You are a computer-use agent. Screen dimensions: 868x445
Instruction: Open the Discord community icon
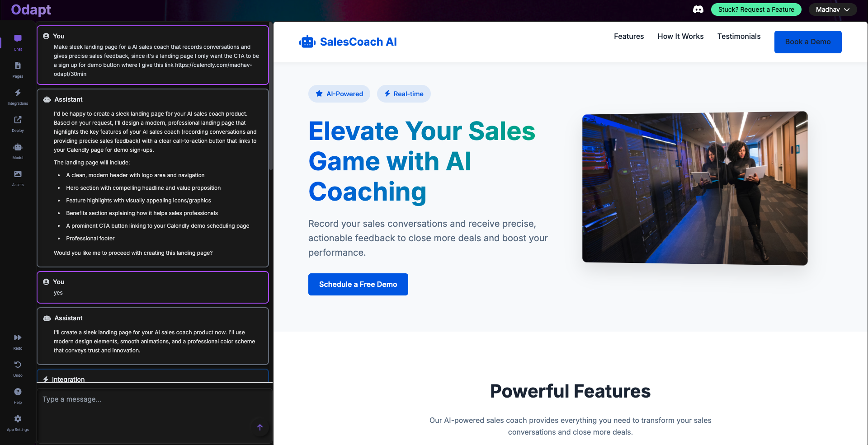pos(698,9)
